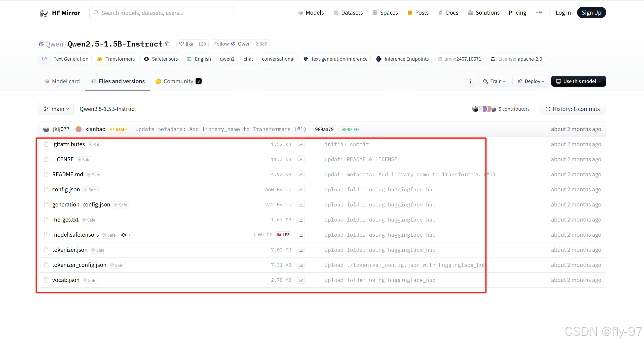
Task: Expand the Deploy dropdown menu
Action: tap(531, 81)
